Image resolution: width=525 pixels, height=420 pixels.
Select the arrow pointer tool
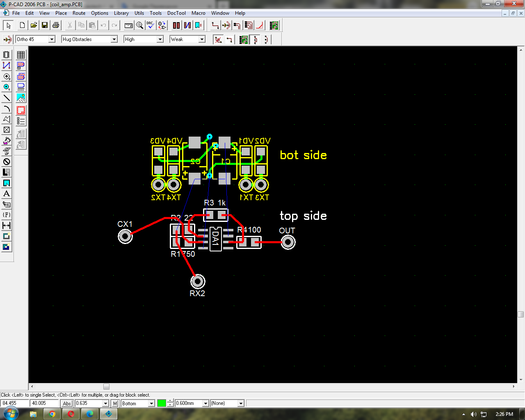point(8,25)
